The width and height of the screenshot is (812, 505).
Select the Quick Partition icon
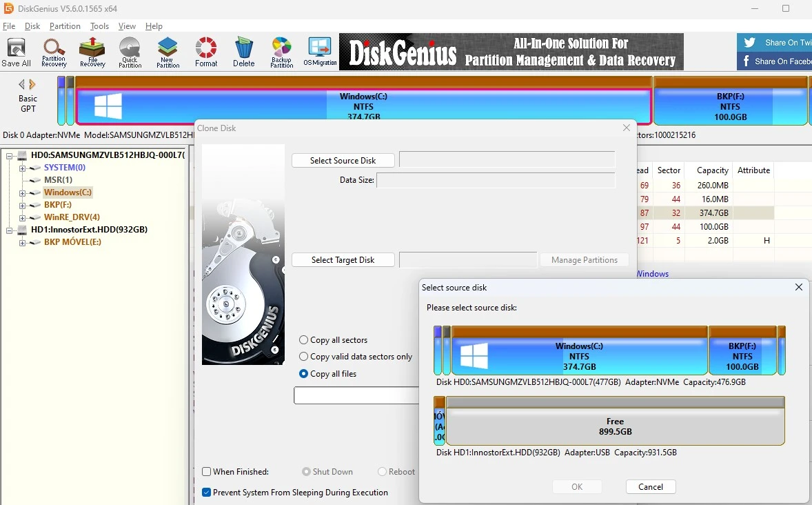pos(130,52)
